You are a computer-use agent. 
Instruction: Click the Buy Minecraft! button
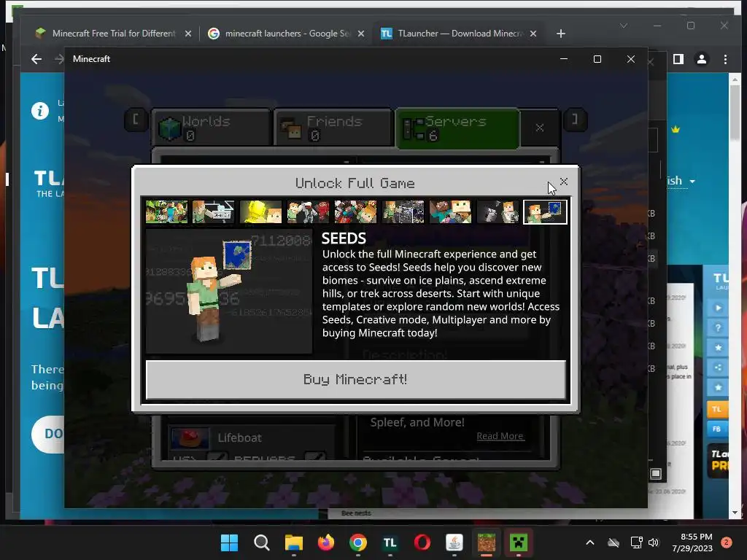point(356,379)
